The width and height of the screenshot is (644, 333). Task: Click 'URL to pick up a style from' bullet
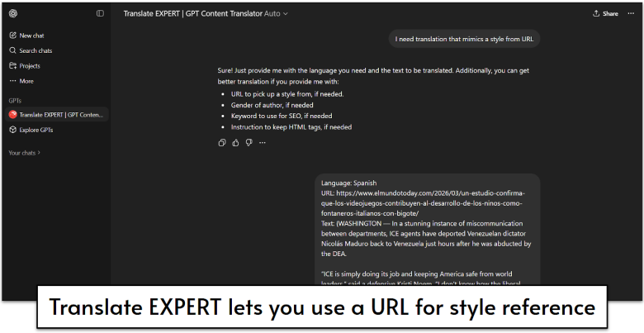pos(287,93)
